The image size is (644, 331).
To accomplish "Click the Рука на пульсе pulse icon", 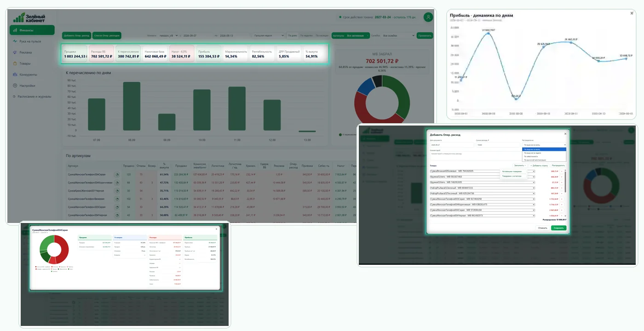I will tap(15, 41).
